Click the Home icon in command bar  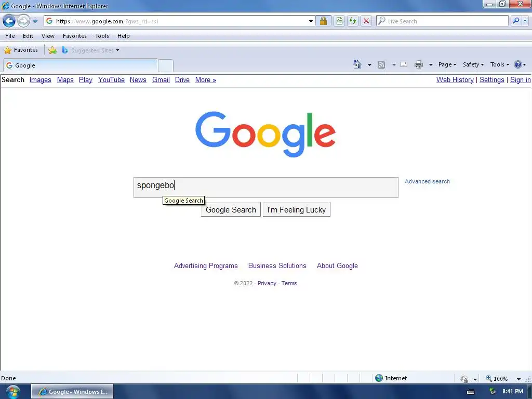357,64
